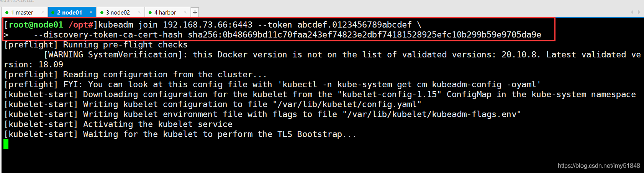Screen dimensions: 644x173
Task: Click the tab scroll right arrow
Action: (639, 12)
